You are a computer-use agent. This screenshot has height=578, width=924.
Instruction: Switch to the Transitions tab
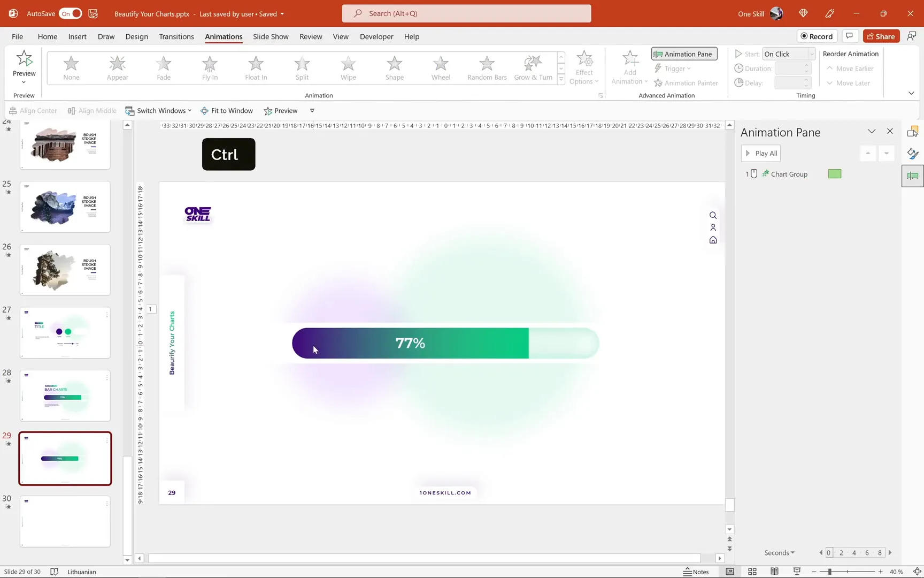click(x=176, y=36)
